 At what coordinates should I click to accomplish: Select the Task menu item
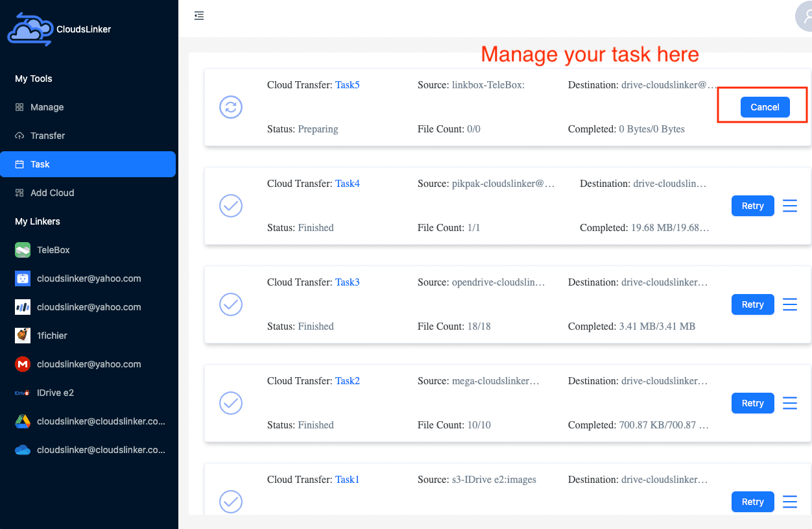[x=88, y=164]
